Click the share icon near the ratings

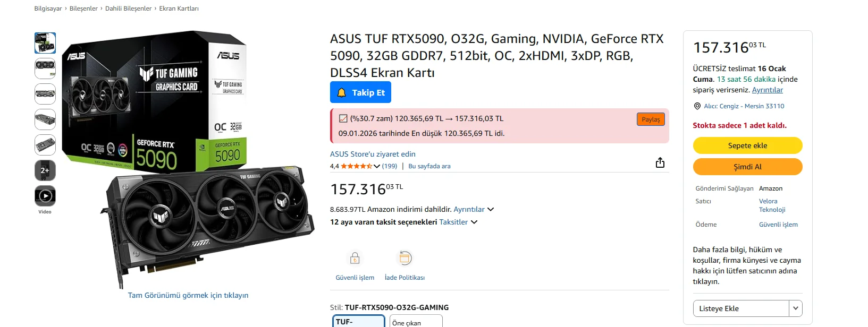click(x=660, y=162)
